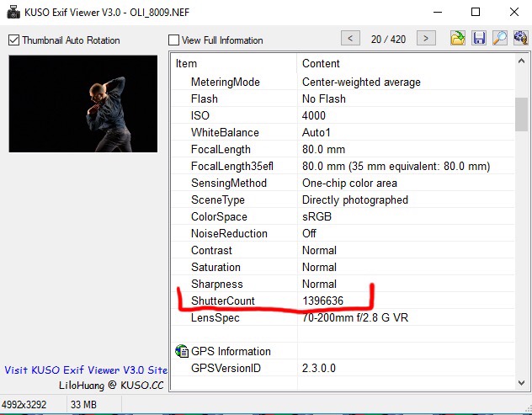
Task: Click the scrollbar down arrow
Action: (521, 383)
